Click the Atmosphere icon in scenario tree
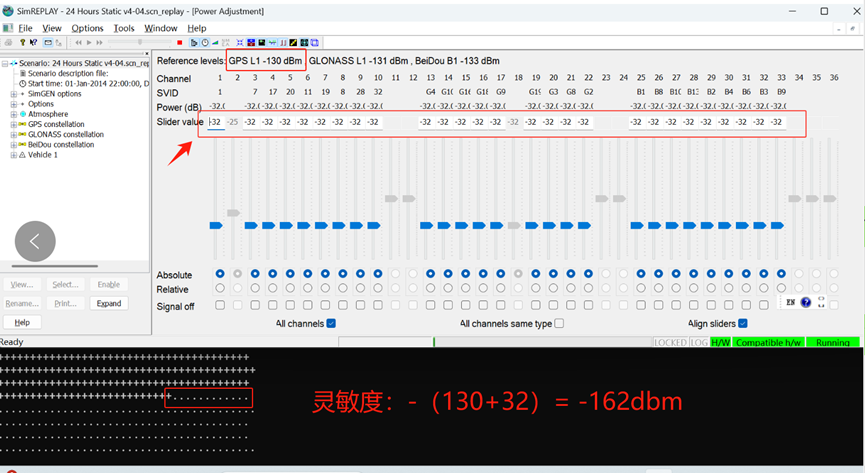Screen dimensions: 865x473 [x=22, y=114]
